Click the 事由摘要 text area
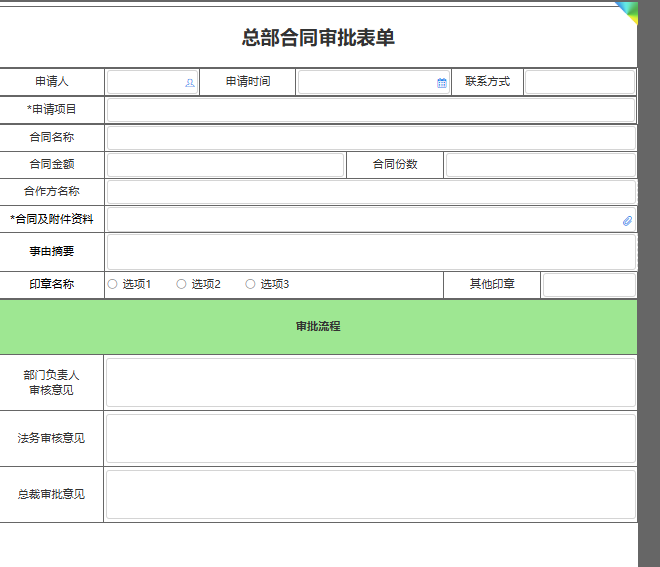660x567 pixels. coord(371,252)
